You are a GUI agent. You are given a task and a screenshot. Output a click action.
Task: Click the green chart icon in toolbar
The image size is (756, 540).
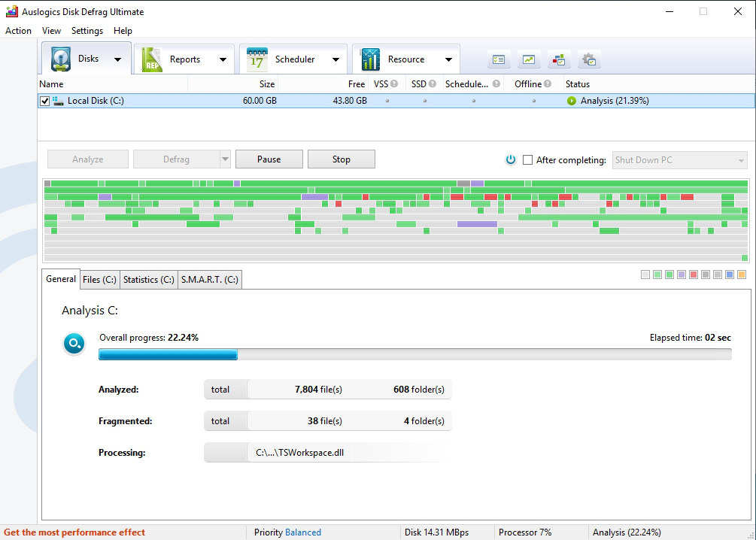tap(529, 59)
